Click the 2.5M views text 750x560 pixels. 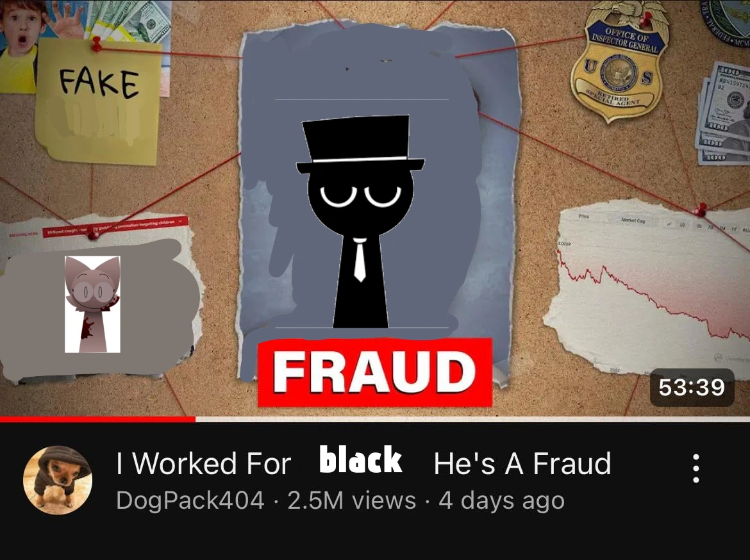click(351, 500)
